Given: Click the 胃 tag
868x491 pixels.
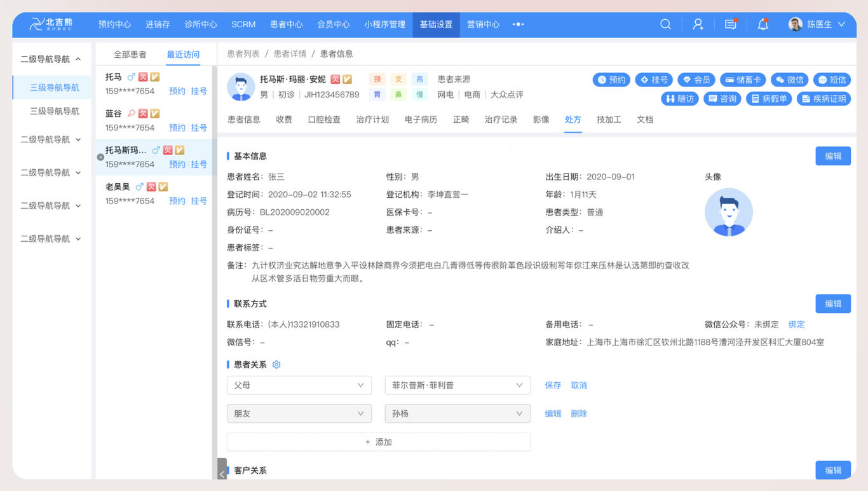Looking at the screenshot, I should pyautogui.click(x=377, y=95).
